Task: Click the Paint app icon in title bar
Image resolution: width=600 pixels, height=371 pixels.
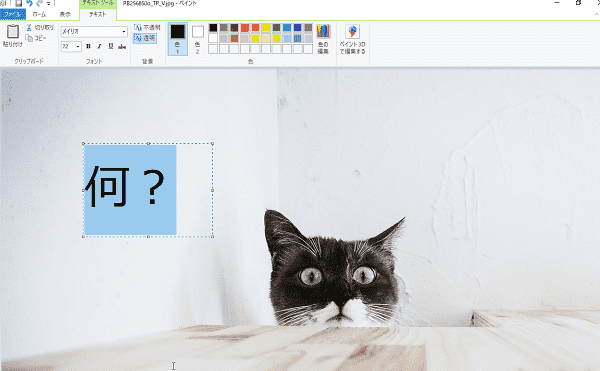Action: coord(2,3)
